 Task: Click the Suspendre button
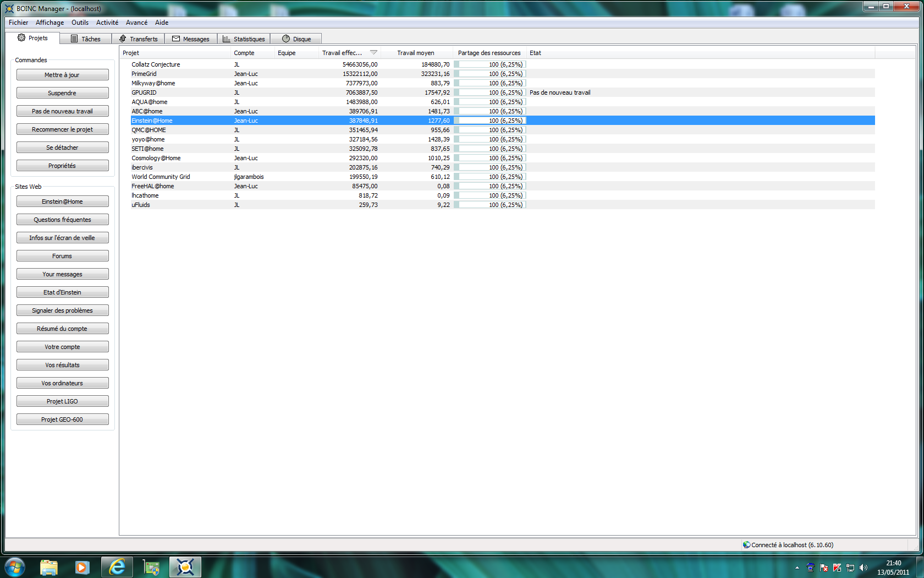coord(62,93)
